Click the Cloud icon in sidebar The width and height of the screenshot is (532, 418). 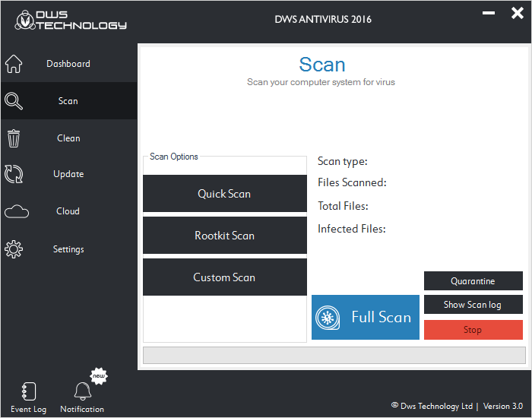(17, 211)
